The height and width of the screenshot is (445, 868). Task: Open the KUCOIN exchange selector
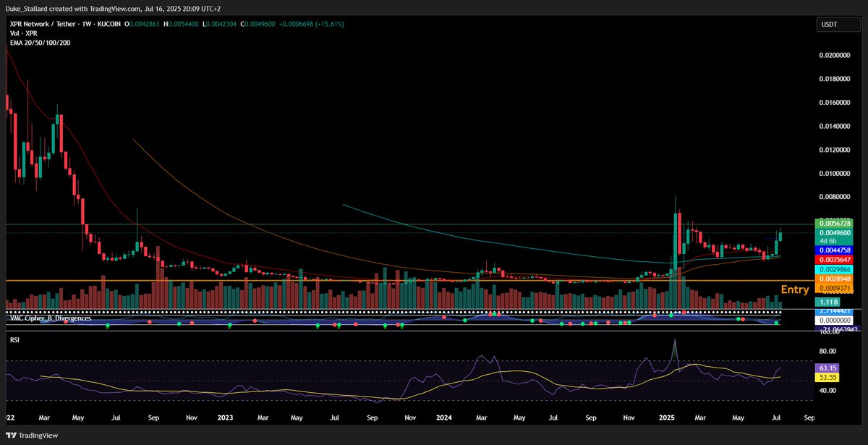[x=107, y=23]
